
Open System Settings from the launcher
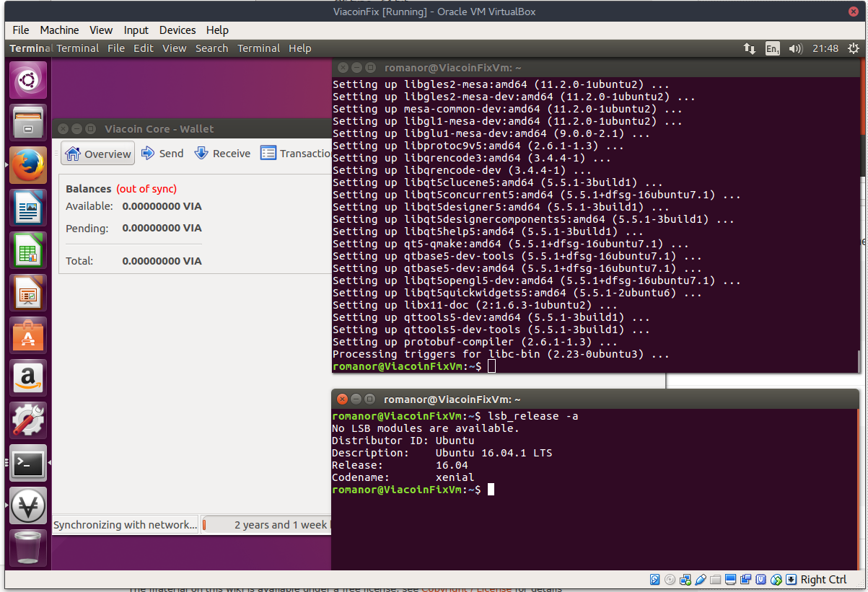coord(28,420)
